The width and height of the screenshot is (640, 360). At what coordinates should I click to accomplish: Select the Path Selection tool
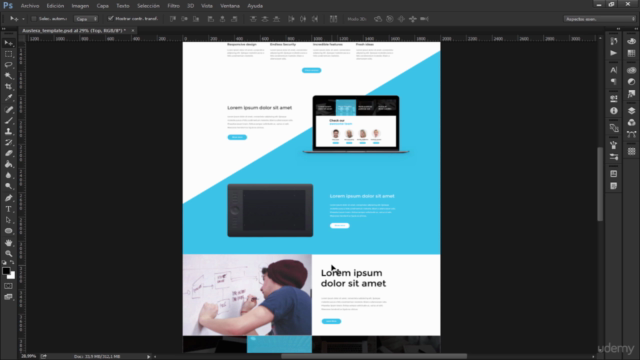[8, 220]
